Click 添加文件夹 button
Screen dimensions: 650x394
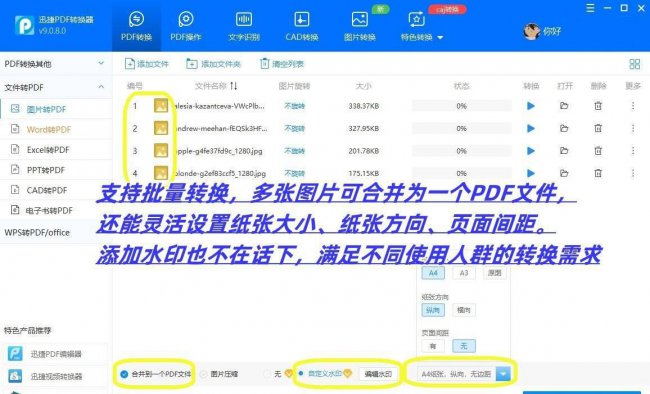click(x=213, y=64)
